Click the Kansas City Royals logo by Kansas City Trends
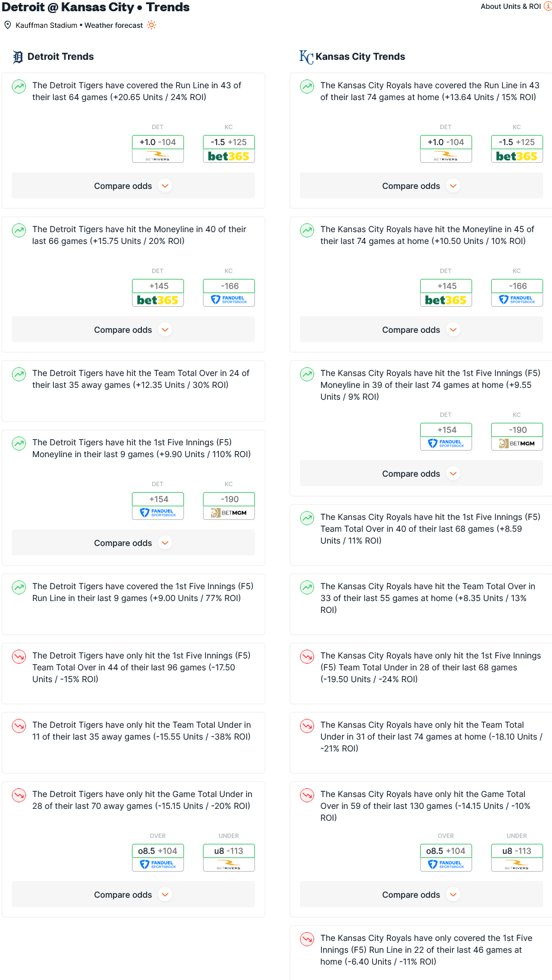This screenshot has height=980, width=552. pos(306,57)
